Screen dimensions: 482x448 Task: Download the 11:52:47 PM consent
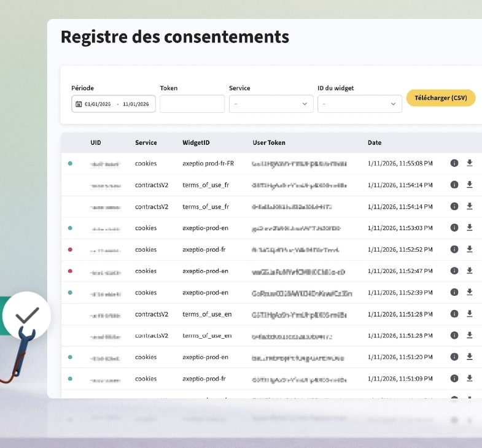(469, 271)
